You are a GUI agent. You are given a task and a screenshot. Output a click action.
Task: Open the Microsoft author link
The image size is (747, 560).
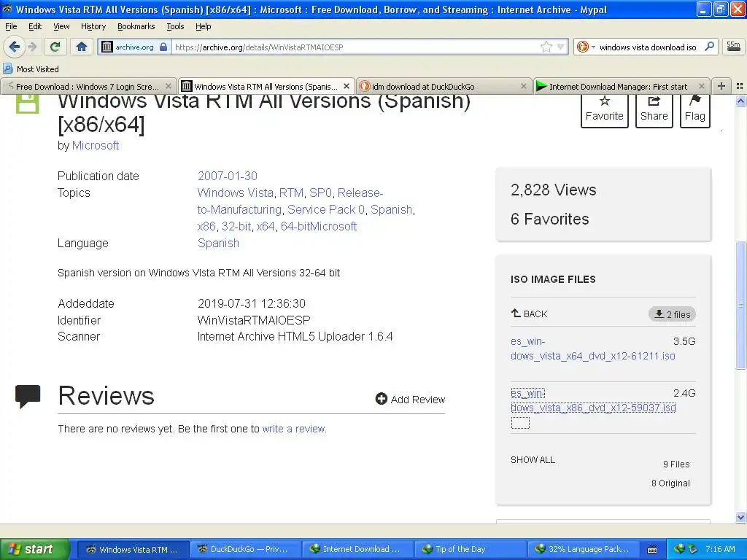click(x=96, y=145)
